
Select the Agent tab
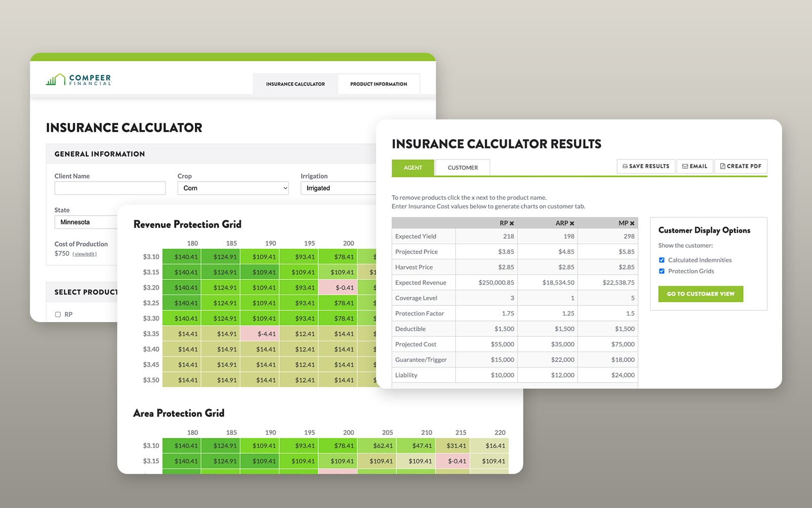coord(413,168)
